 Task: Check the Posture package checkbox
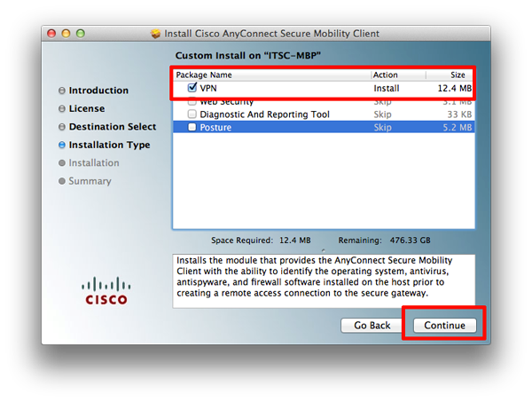[192, 128]
